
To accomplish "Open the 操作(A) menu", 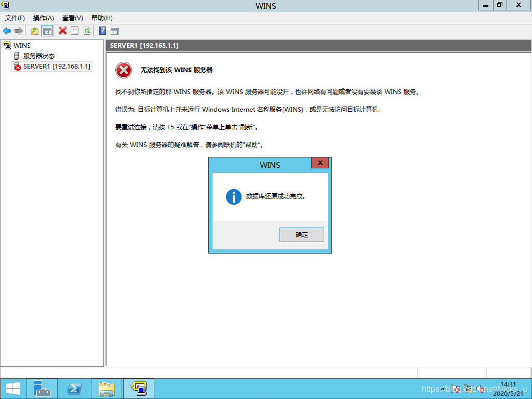I will click(44, 18).
